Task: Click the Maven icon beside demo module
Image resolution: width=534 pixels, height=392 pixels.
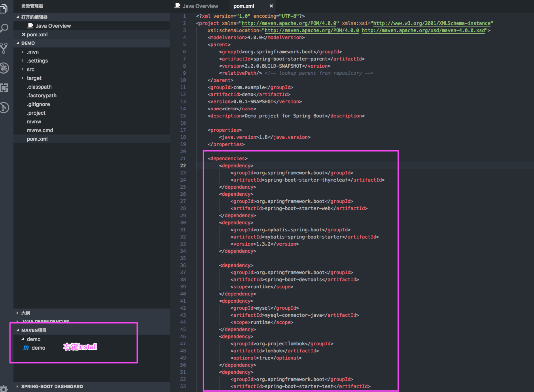Action: [x=26, y=348]
